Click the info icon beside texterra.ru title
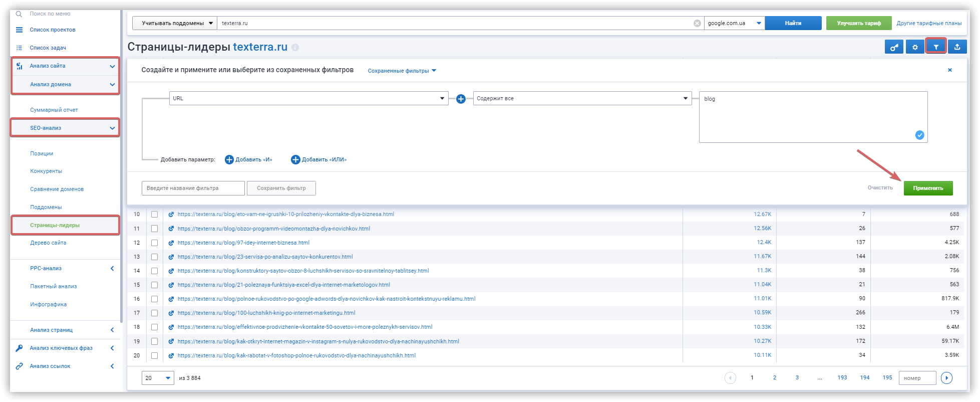Image resolution: width=980 pixels, height=402 pixels. tap(295, 48)
